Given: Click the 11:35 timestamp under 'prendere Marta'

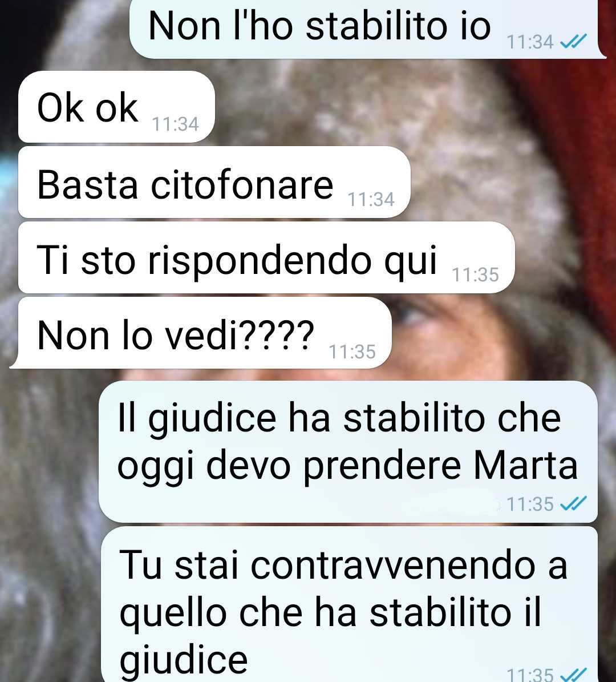Looking at the screenshot, I should [x=530, y=504].
